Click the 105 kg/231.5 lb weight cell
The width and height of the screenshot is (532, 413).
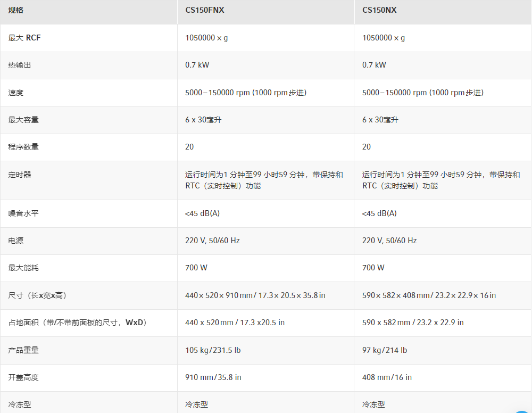tap(213, 350)
